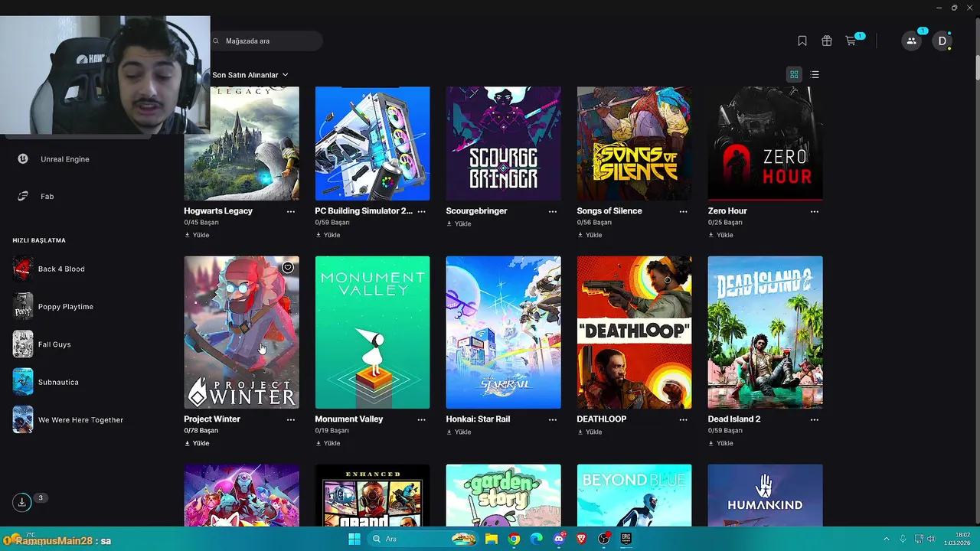
Task: Focus the Mağazada ara search field
Action: pos(266,41)
